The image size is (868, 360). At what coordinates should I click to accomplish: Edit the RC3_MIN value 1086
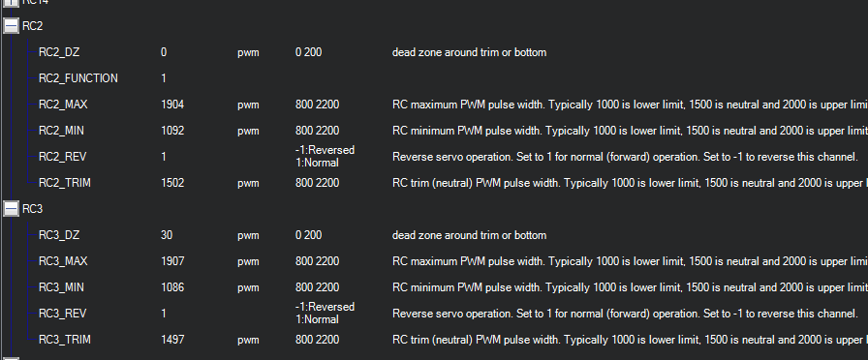point(172,287)
